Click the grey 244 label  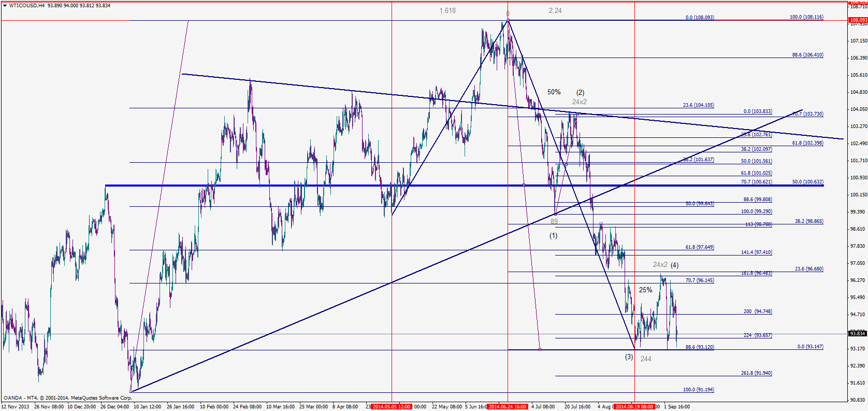(646, 359)
